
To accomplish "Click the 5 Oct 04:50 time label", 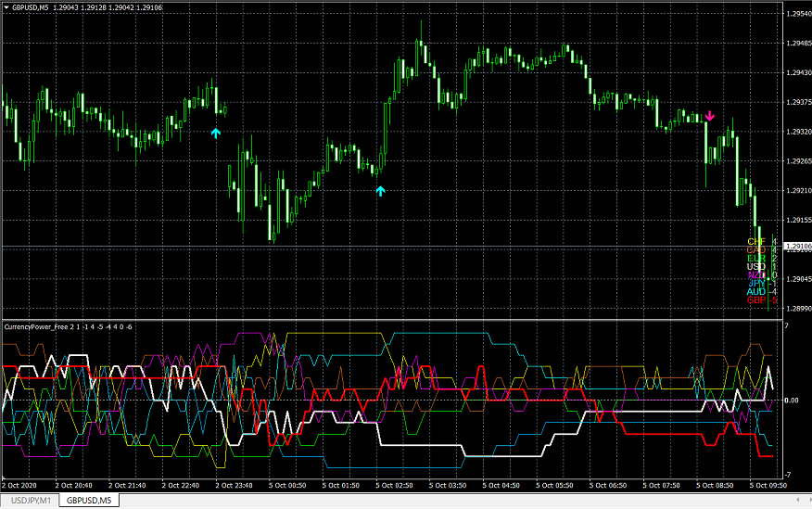I will click(x=501, y=486).
